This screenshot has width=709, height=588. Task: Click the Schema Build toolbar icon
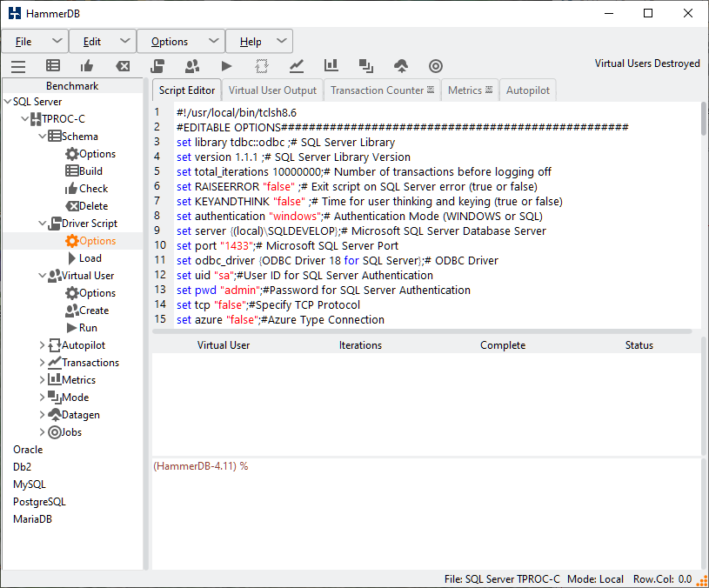coord(53,66)
